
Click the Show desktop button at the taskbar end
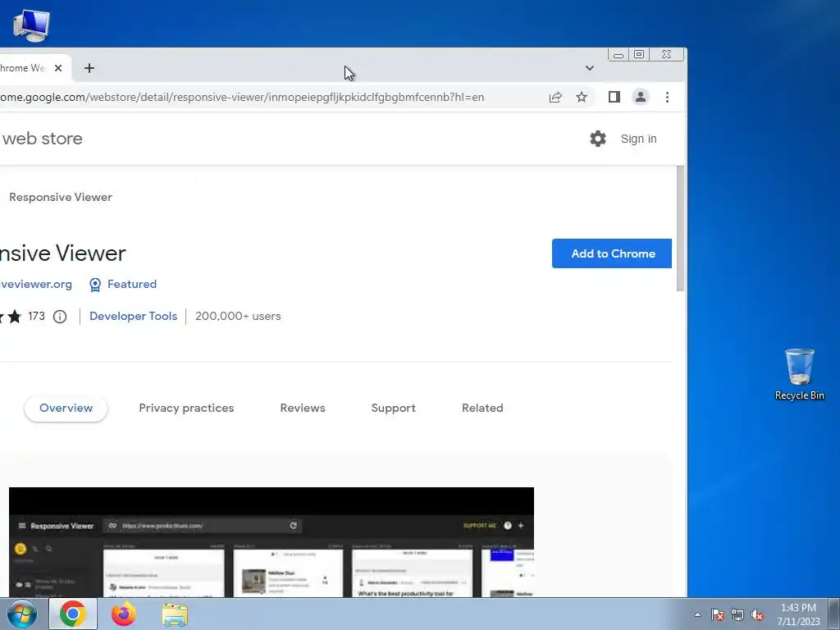click(x=834, y=614)
